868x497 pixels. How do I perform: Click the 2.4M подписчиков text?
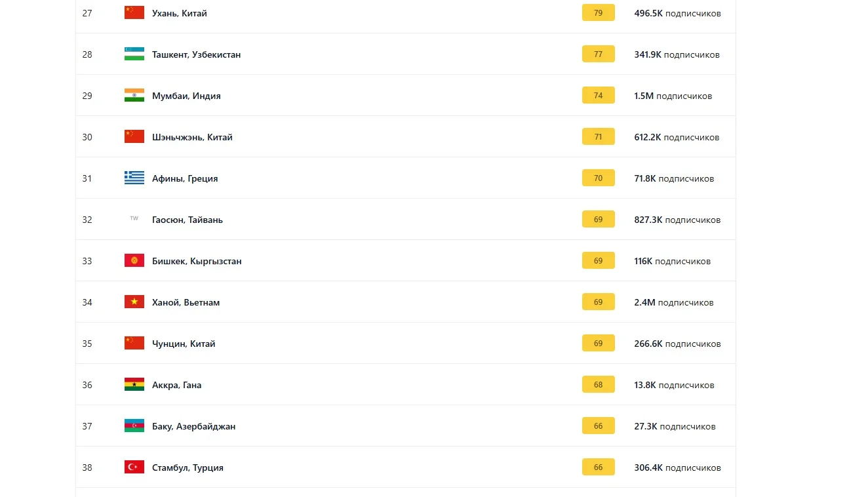pos(673,302)
